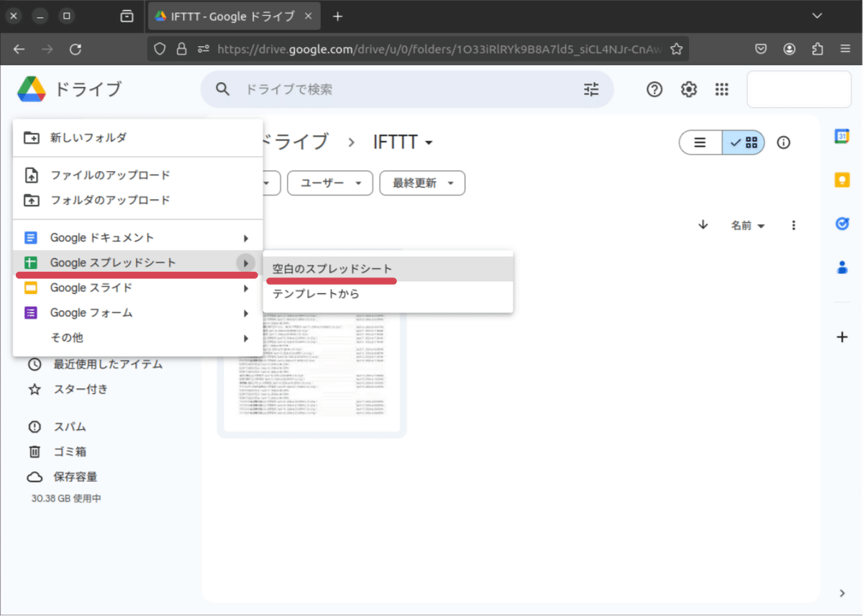The image size is (863, 616).
Task: Open the ユーザー filter dropdown
Action: (330, 183)
